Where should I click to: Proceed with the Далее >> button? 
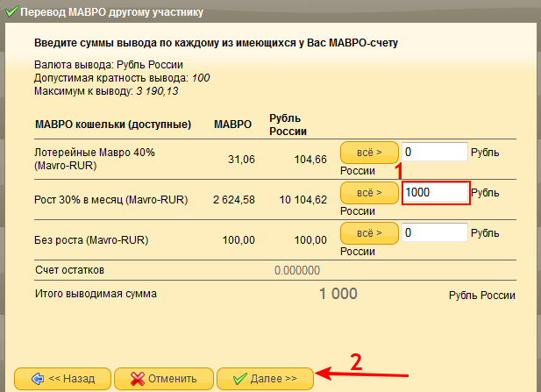(x=265, y=379)
